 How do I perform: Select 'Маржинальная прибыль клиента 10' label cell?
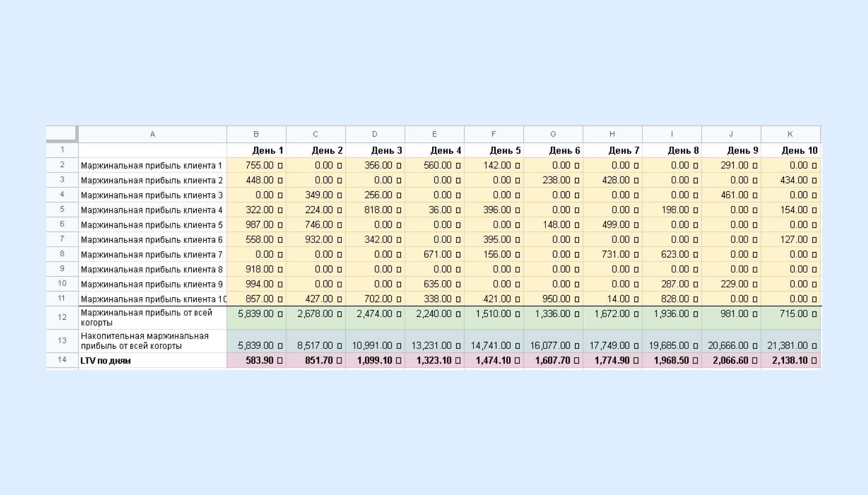pyautogui.click(x=152, y=299)
